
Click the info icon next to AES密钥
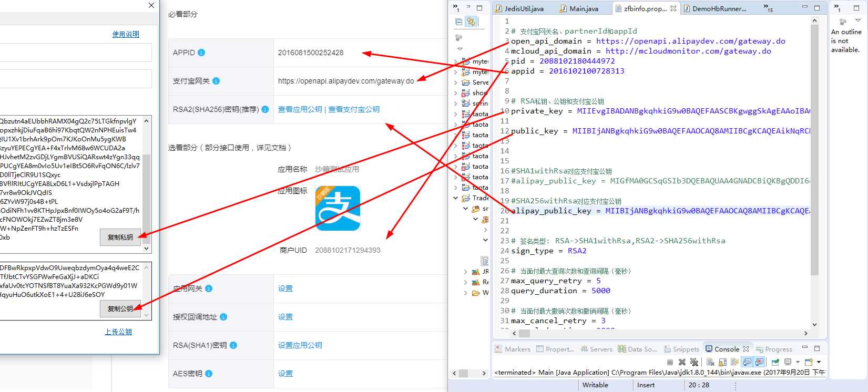pos(209,374)
